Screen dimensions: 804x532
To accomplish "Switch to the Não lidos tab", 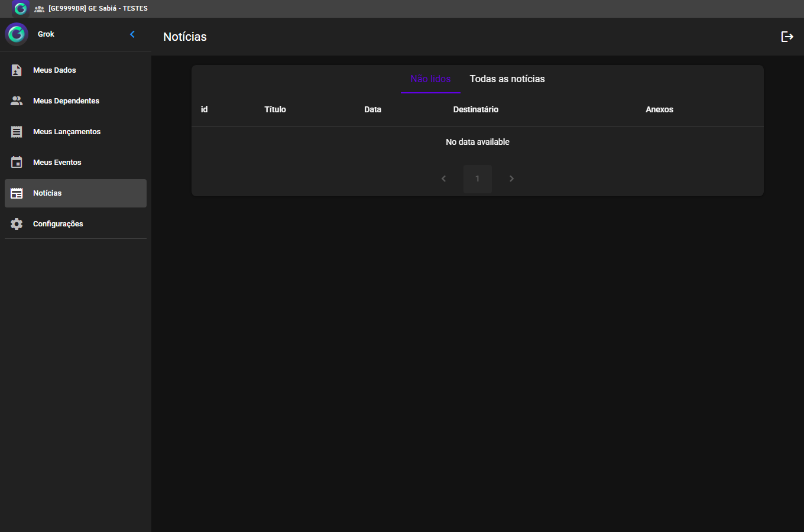I will (x=430, y=79).
